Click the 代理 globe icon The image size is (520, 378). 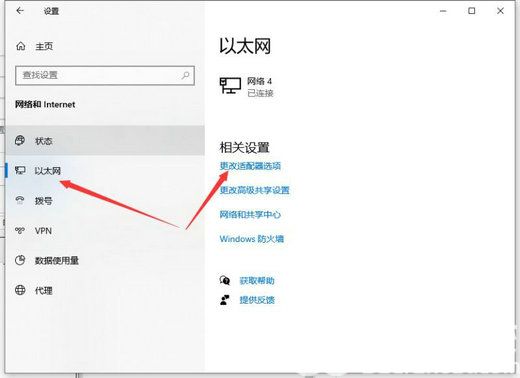tap(20, 290)
